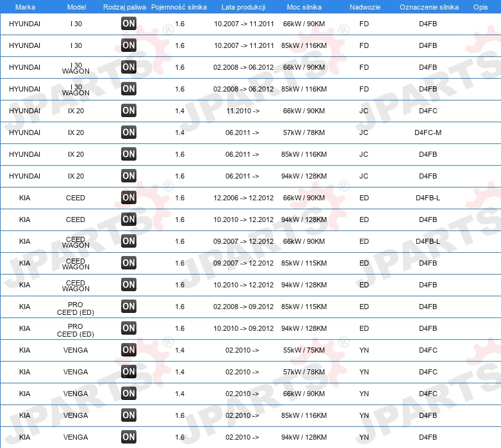This screenshot has width=501, height=448.
Task: Click ON icon in Venga 1.4 66kW/90KM row
Action: point(129,394)
